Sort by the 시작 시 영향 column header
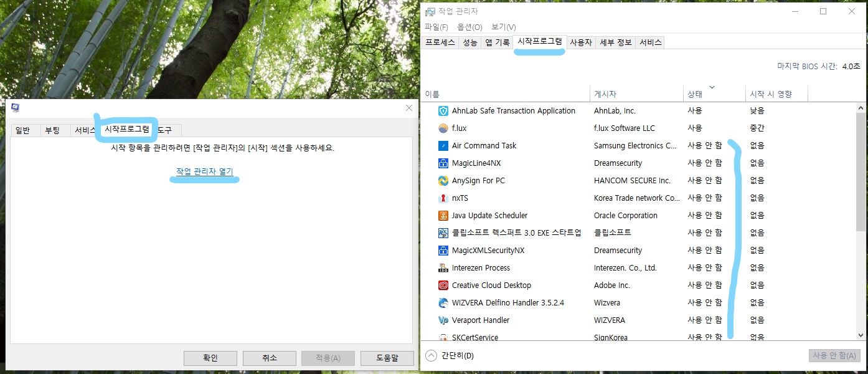The height and width of the screenshot is (374, 868). 776,94
